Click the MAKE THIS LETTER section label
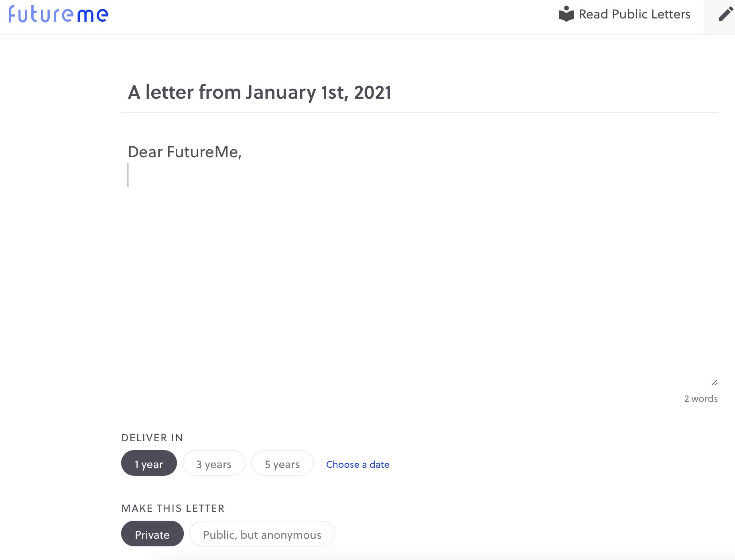The height and width of the screenshot is (560, 735). (173, 508)
